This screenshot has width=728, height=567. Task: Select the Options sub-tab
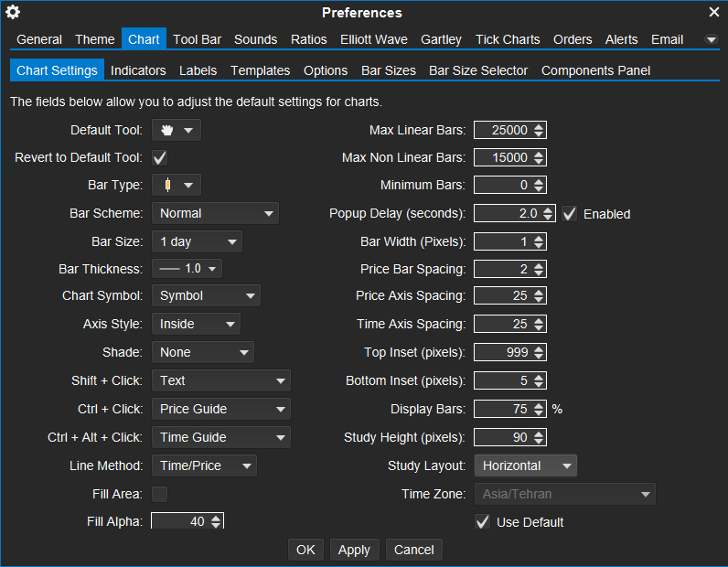point(326,70)
